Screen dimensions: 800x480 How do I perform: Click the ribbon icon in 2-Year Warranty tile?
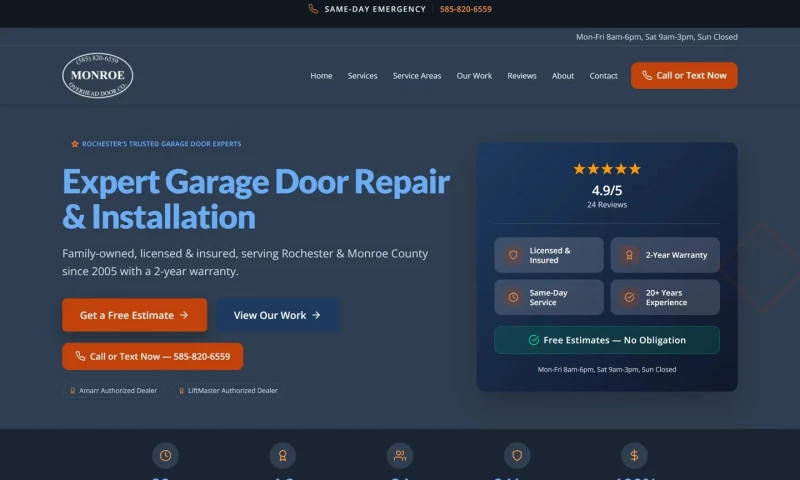click(x=629, y=255)
